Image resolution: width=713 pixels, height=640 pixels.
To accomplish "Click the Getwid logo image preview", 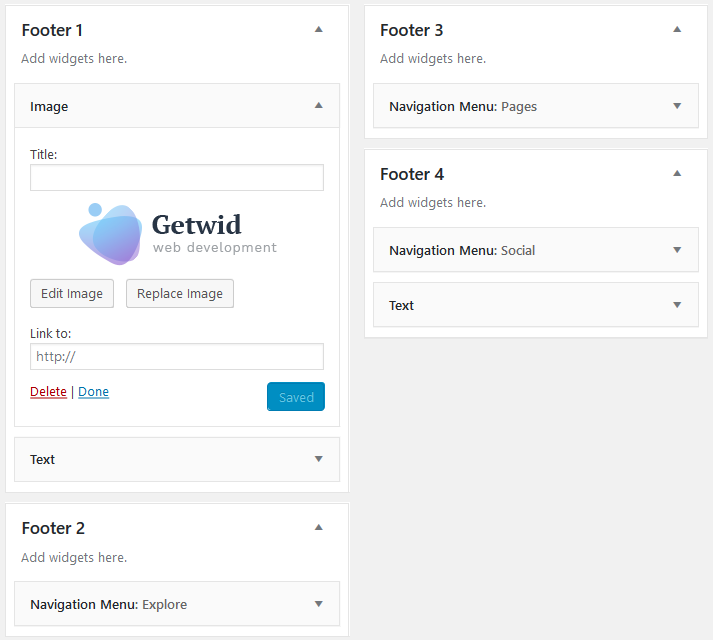I will coord(177,234).
